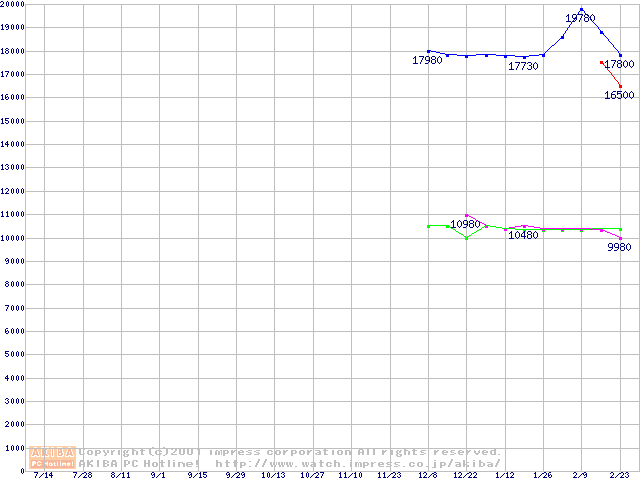The height and width of the screenshot is (480, 640).
Task: Click the 3000 y-axis label
Action: [x=15, y=401]
